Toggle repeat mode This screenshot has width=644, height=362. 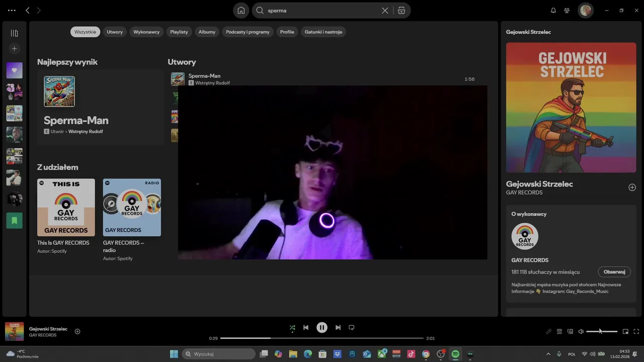point(352,327)
